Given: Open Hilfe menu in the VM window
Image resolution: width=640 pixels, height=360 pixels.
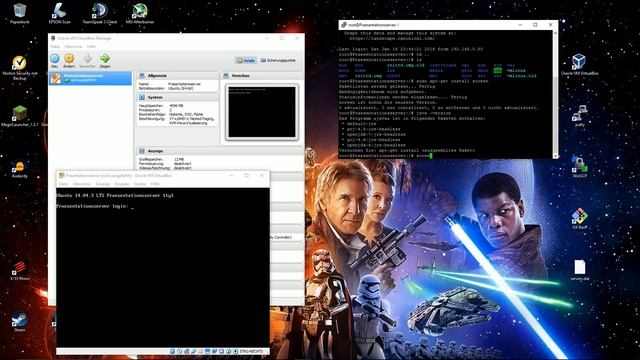Looking at the screenshot, I should pyautogui.click(x=155, y=184).
